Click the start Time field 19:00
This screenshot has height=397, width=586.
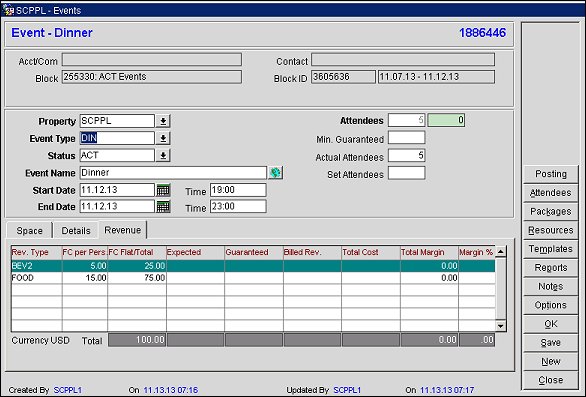tap(238, 190)
